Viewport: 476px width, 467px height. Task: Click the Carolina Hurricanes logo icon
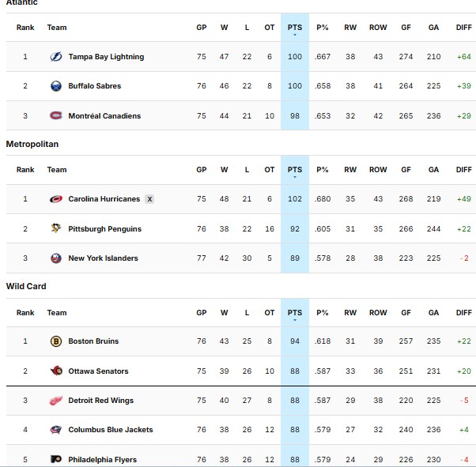56,199
